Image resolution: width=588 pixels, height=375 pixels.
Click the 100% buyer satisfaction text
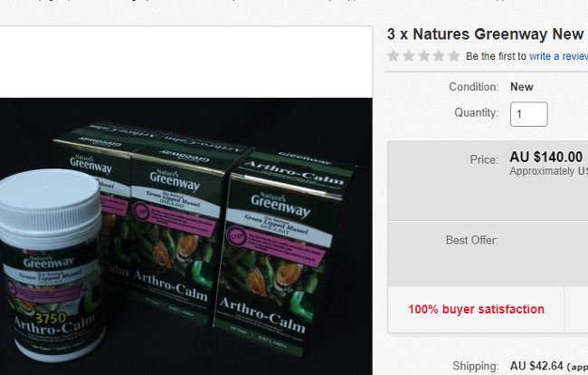476,309
